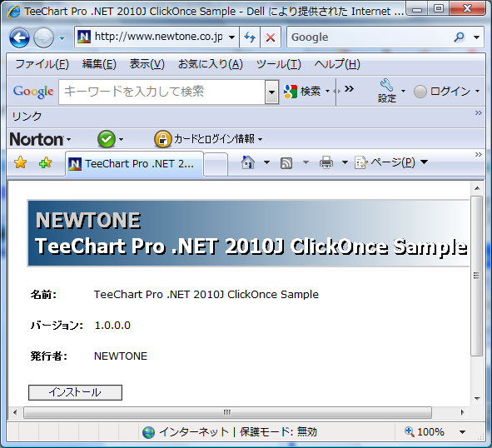This screenshot has height=448, width=492.
Task: Expand the ログイン dropdown arrow
Action: (x=478, y=92)
